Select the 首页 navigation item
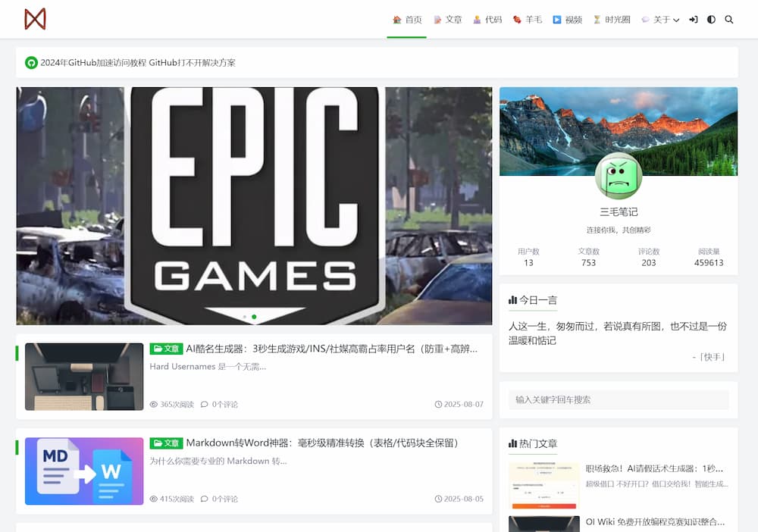This screenshot has height=532, width=758. [x=407, y=20]
